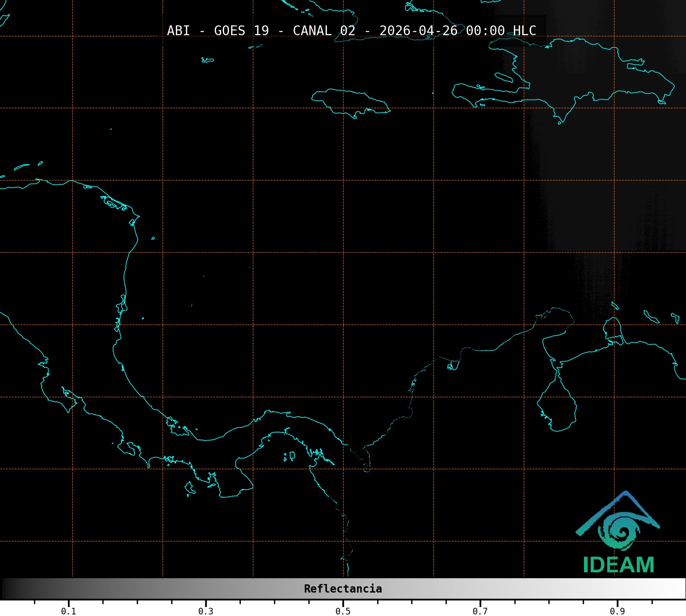Click the IDEAM logo text

618,565
